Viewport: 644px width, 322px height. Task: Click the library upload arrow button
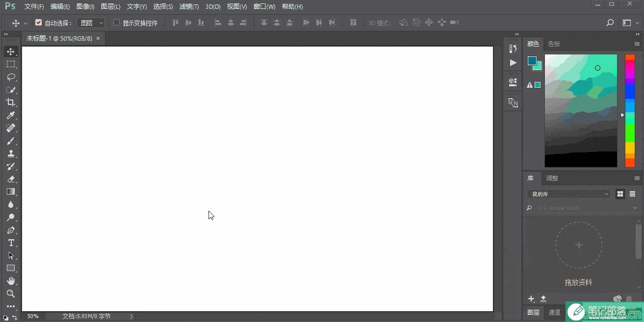coord(543,298)
